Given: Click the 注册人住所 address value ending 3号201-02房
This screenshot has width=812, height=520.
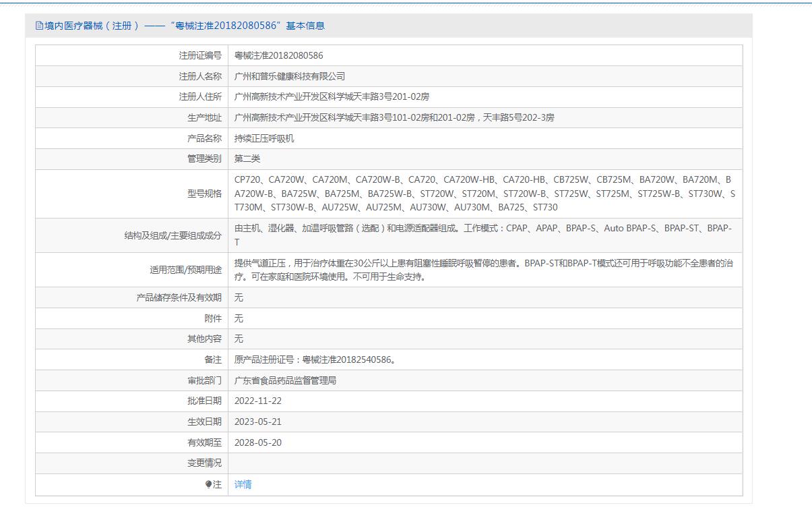Looking at the screenshot, I should pyautogui.click(x=332, y=97).
